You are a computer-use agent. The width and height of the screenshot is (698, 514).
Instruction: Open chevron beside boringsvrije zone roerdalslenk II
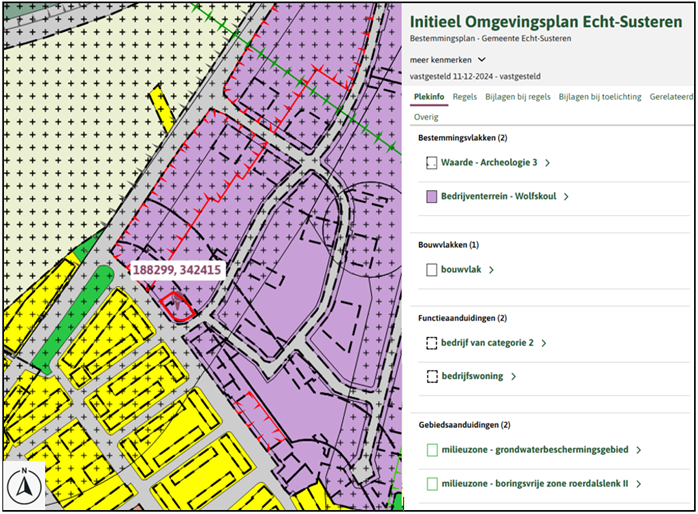point(639,484)
